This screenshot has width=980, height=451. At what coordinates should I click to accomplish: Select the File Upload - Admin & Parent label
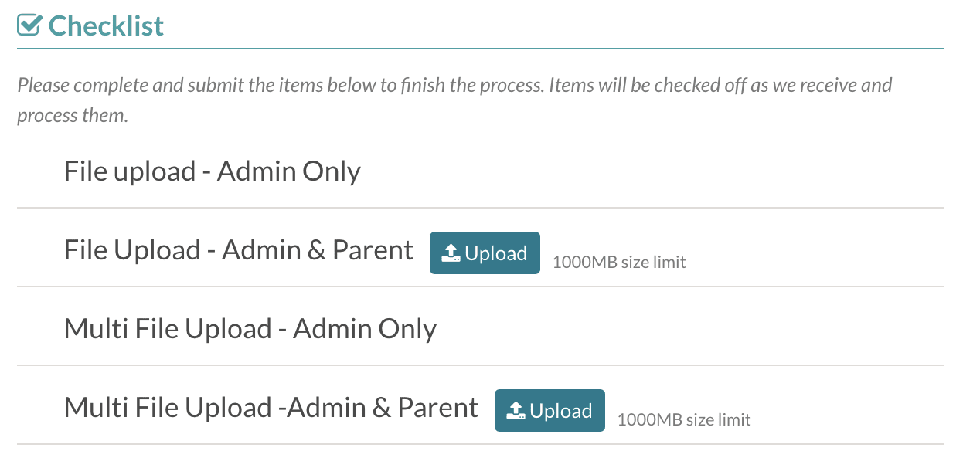(238, 250)
